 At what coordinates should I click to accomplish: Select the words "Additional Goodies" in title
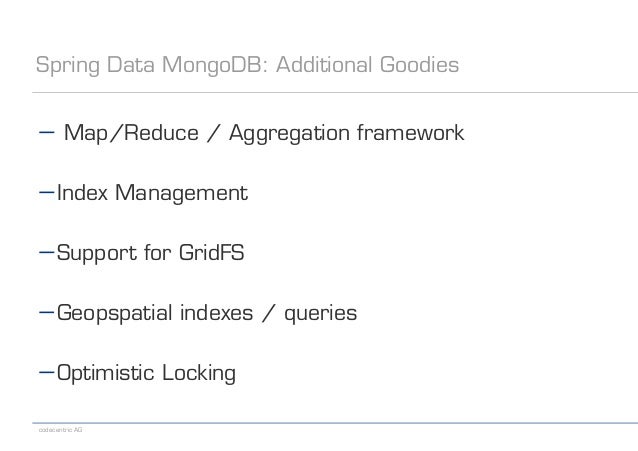(367, 64)
